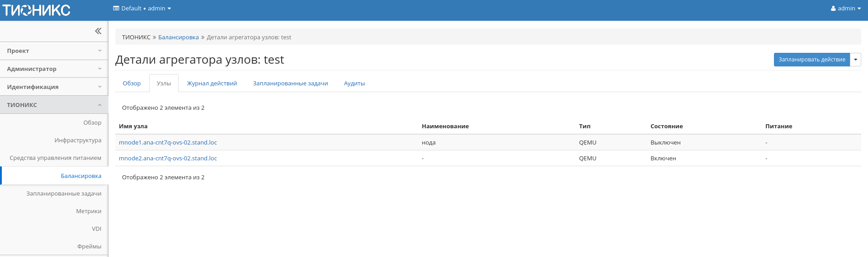The height and width of the screenshot is (257, 868).
Task: Open dropdown arrow next to Запланировать действие
Action: [855, 60]
